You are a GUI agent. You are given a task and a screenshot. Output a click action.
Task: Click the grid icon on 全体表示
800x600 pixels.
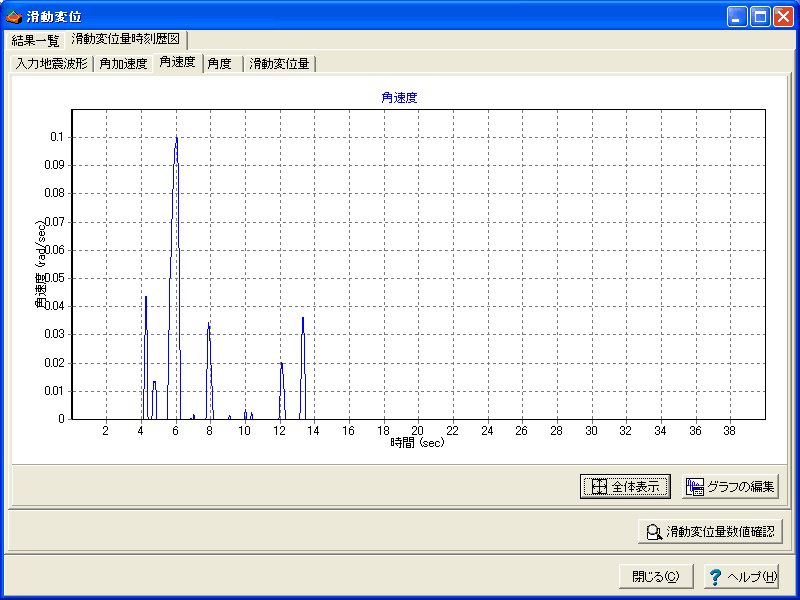point(598,486)
